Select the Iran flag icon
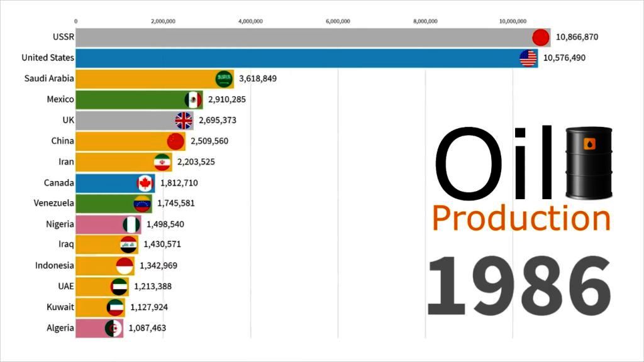 (x=162, y=162)
